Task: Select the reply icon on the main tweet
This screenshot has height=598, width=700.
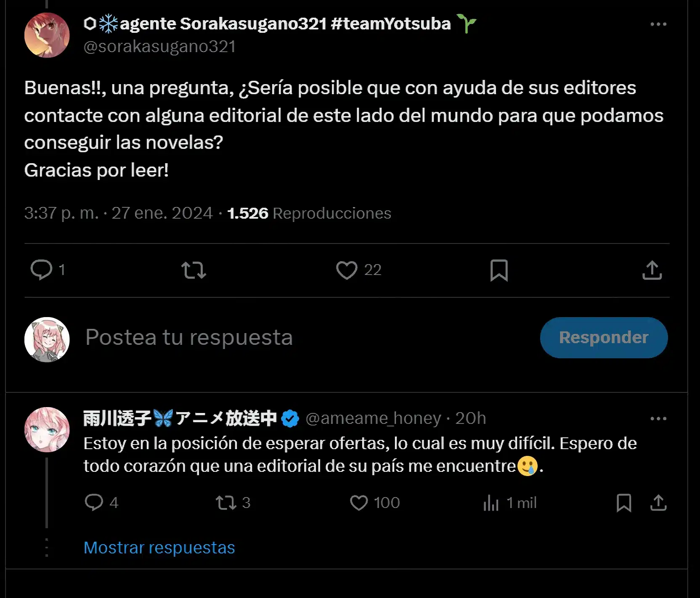Action: [41, 270]
